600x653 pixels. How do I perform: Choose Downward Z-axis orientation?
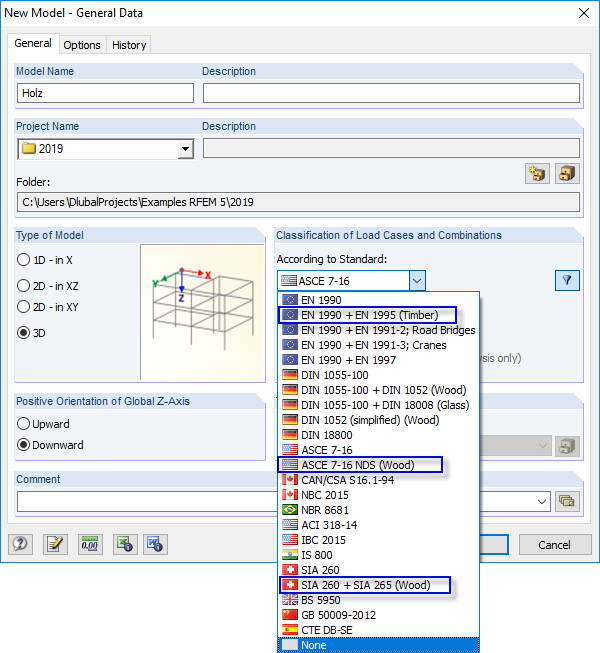[50, 445]
